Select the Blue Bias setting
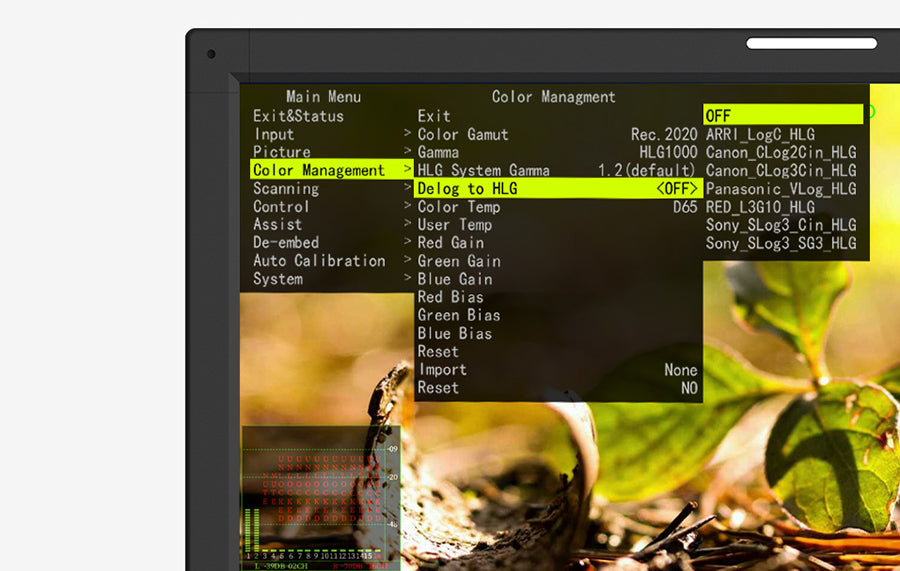The width and height of the screenshot is (900, 571). (455, 333)
